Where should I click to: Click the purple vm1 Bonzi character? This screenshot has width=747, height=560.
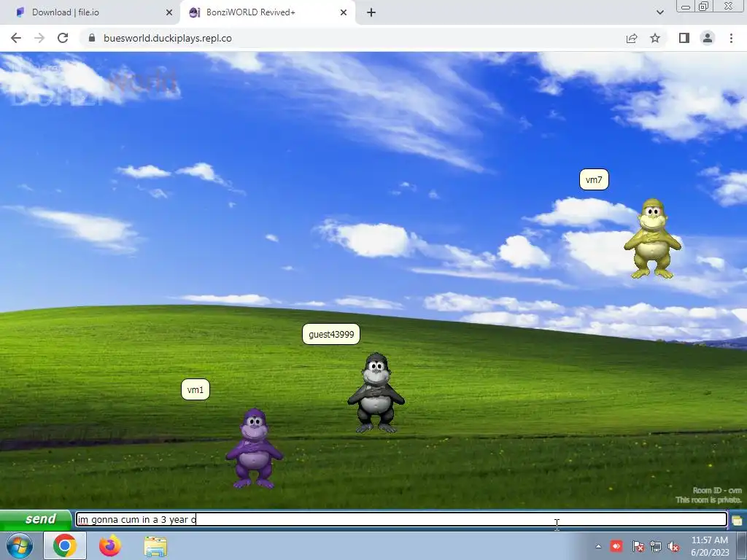(x=255, y=448)
